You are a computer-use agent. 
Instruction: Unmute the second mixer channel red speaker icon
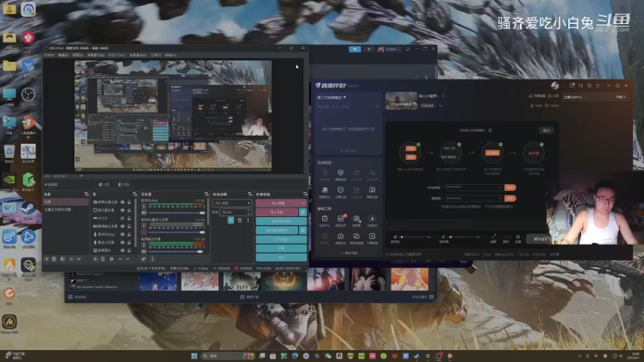(144, 232)
